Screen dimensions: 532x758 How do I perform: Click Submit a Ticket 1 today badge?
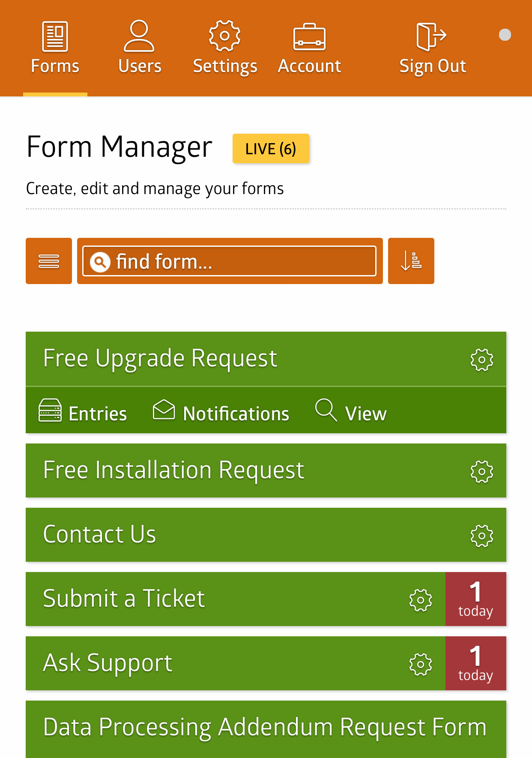476,599
